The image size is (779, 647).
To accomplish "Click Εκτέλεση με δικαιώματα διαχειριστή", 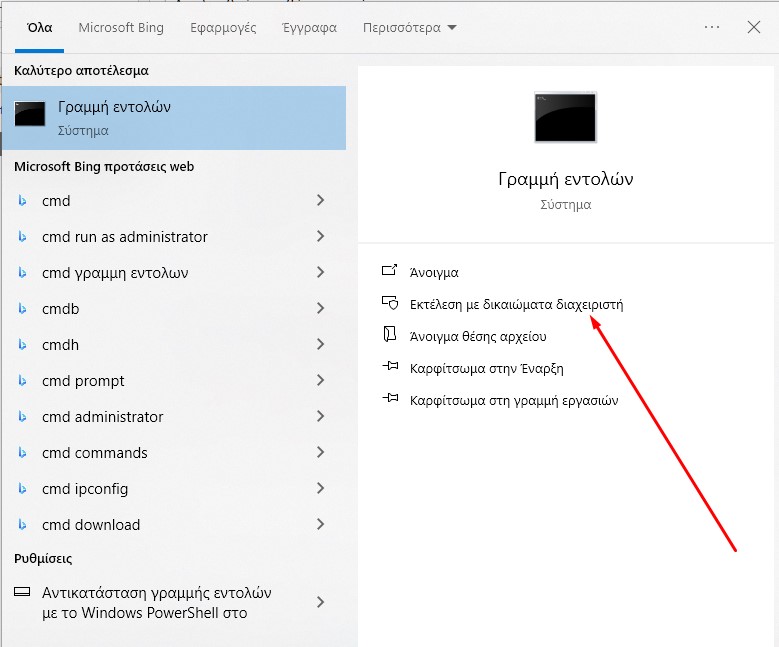I will 516,304.
